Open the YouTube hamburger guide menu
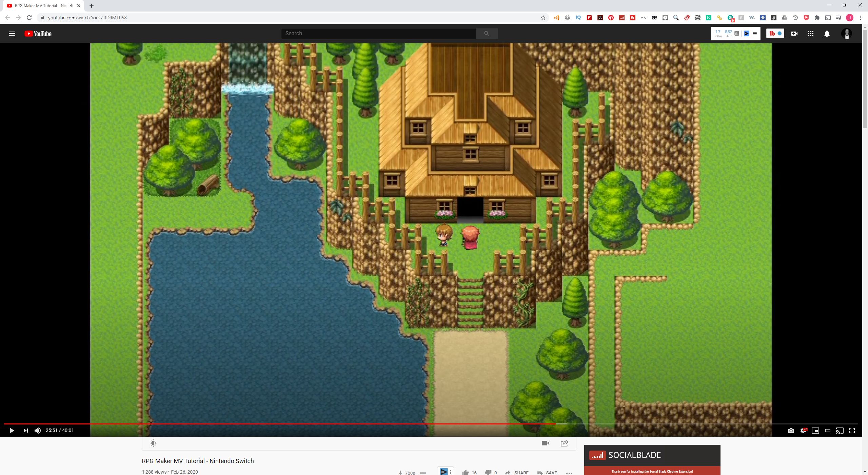868x475 pixels. [x=12, y=34]
